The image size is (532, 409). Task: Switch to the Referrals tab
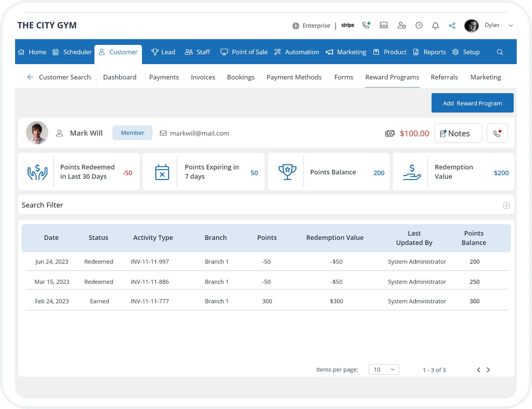tap(444, 77)
